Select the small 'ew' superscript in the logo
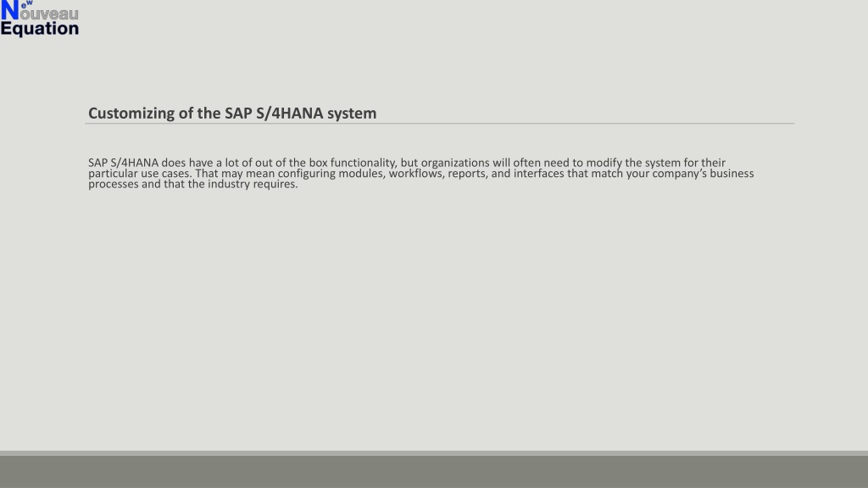The height and width of the screenshot is (488, 868). point(27,4)
